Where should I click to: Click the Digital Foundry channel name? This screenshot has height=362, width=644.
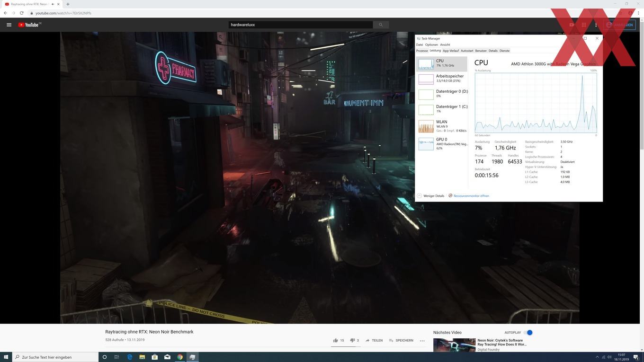click(488, 350)
